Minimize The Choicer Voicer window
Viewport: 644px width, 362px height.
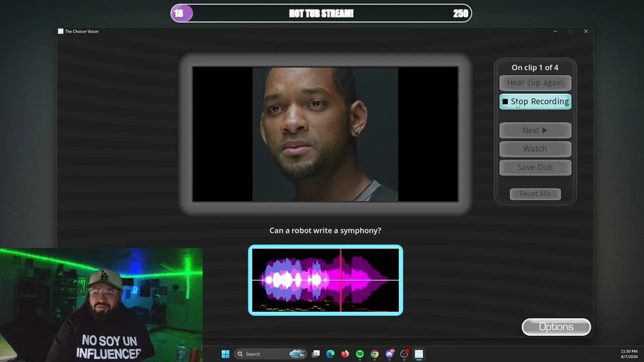(555, 31)
